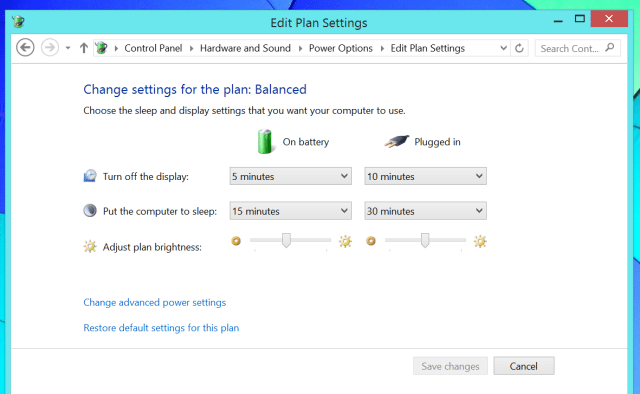
Task: Open Plugged in sleep 30 minutes dropdown
Action: click(x=425, y=211)
